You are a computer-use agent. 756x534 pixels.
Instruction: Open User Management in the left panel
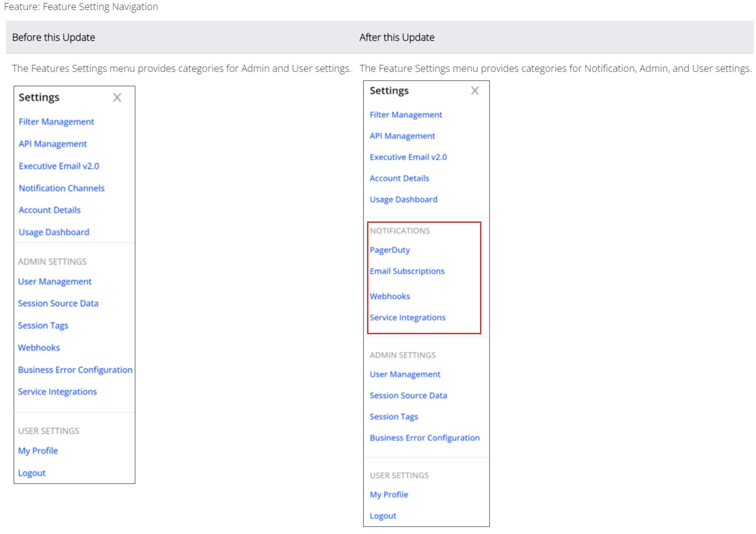tap(54, 281)
